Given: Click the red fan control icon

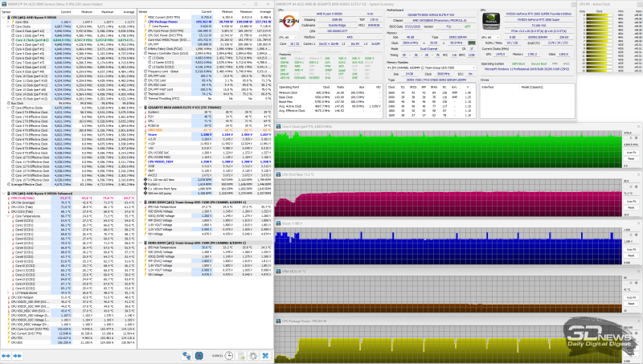Looking at the screenshot, I should pos(199,355).
